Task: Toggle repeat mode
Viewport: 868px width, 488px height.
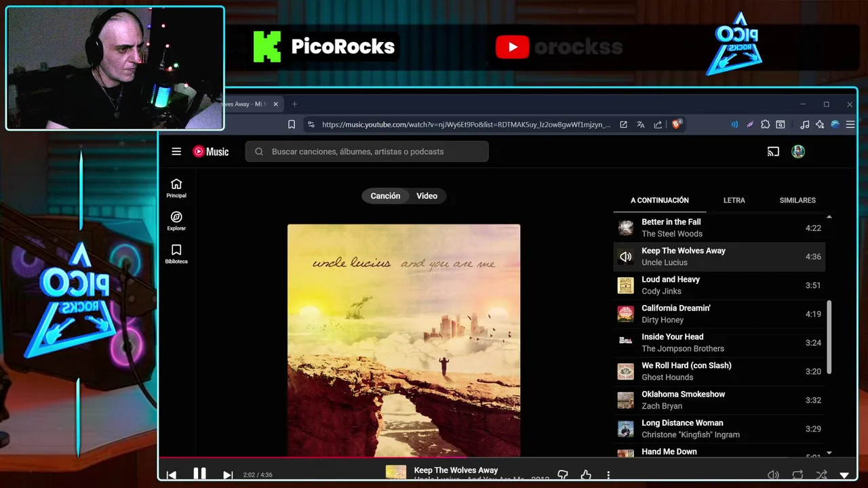Action: click(797, 475)
